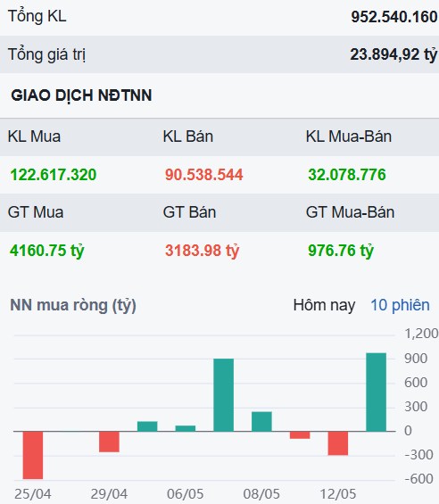Click the KL Bán column header
Image resolution: width=439 pixels, height=504 pixels.
[x=188, y=136]
